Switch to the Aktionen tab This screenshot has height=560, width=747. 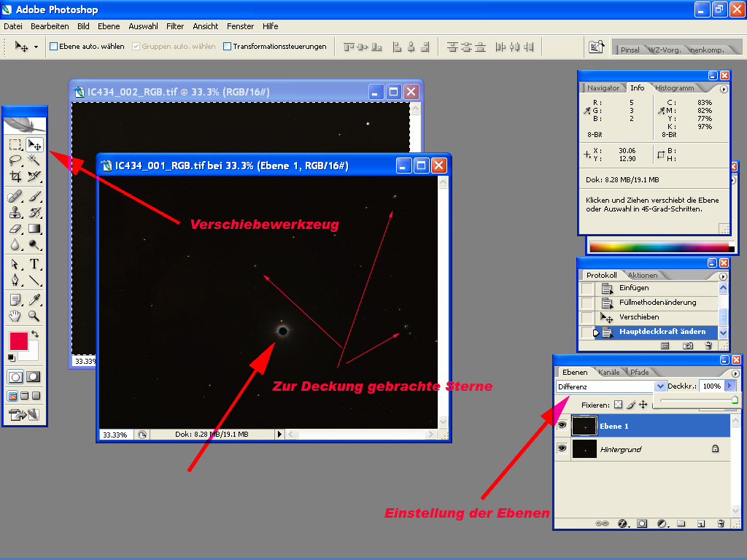tap(642, 275)
